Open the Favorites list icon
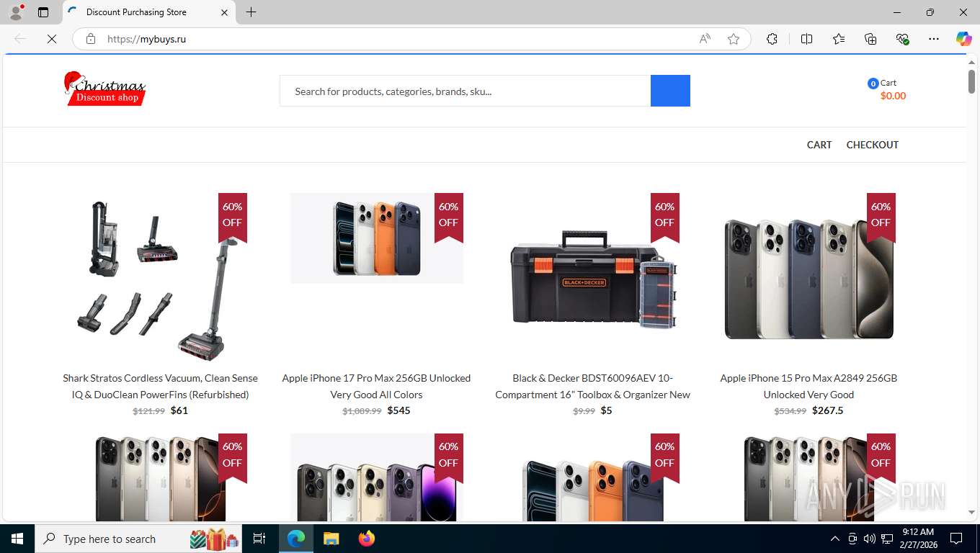 pyautogui.click(x=839, y=39)
